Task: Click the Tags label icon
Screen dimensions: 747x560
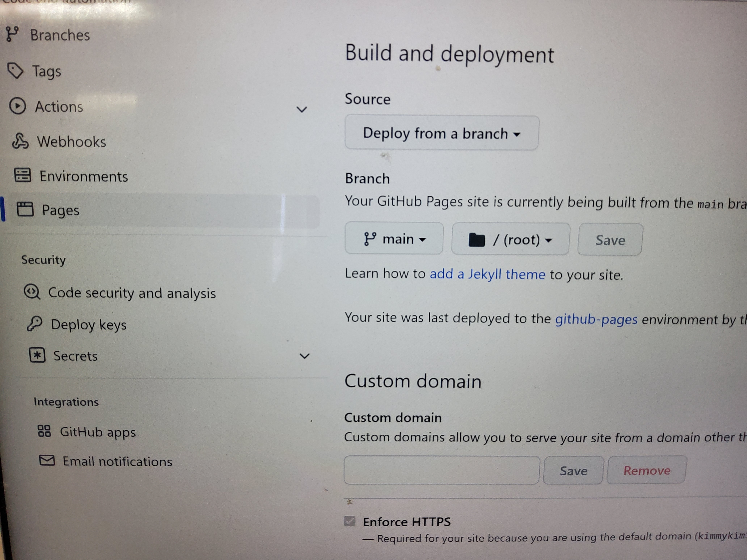Action: (x=15, y=71)
